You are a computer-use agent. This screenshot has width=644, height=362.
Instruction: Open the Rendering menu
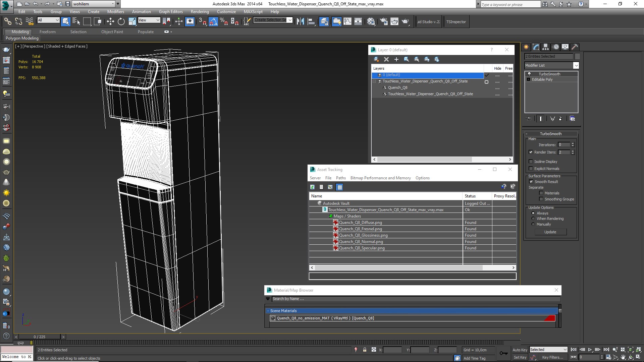[200, 11]
